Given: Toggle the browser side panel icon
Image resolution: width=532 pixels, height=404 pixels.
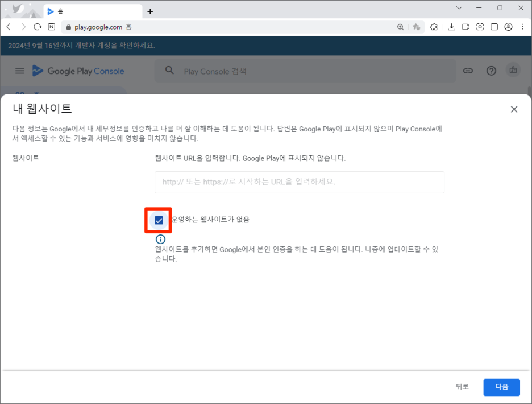Looking at the screenshot, I should (x=494, y=27).
